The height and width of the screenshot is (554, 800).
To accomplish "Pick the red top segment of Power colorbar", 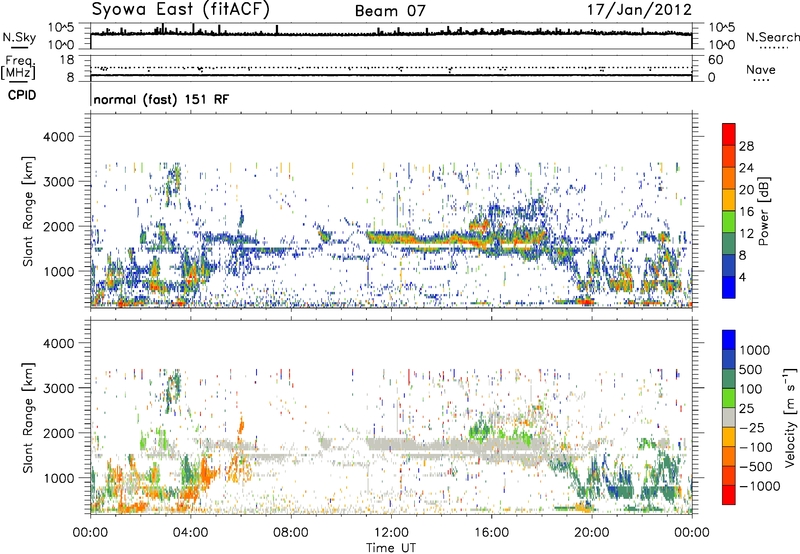I will click(x=729, y=134).
